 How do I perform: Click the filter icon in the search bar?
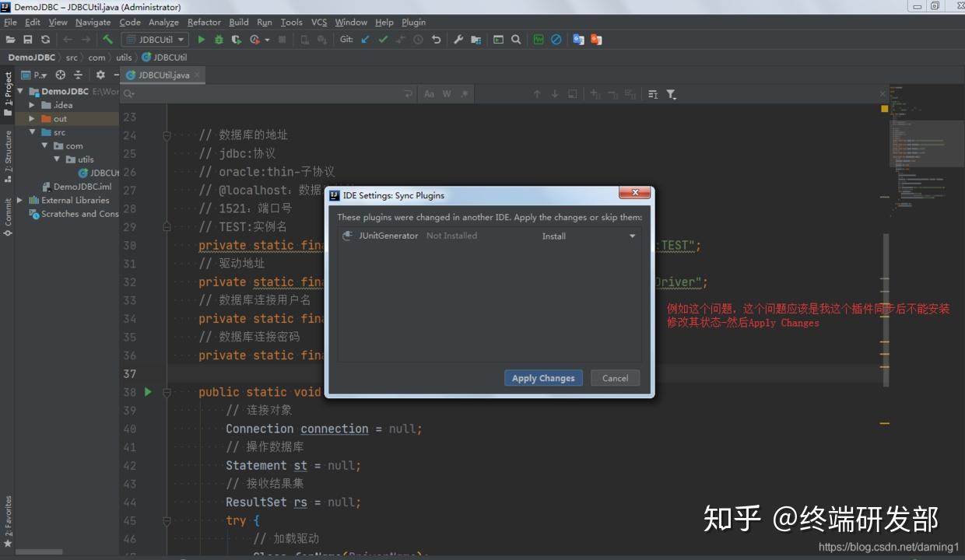pyautogui.click(x=671, y=94)
